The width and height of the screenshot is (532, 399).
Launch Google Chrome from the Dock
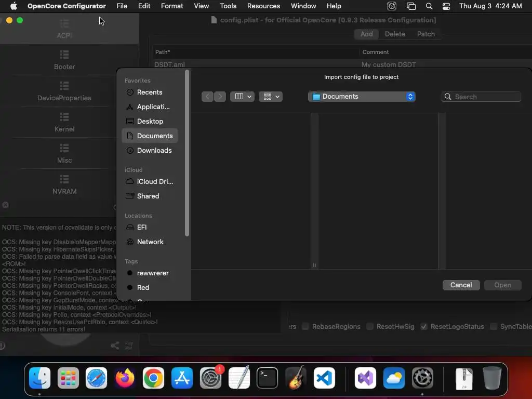[x=153, y=378]
